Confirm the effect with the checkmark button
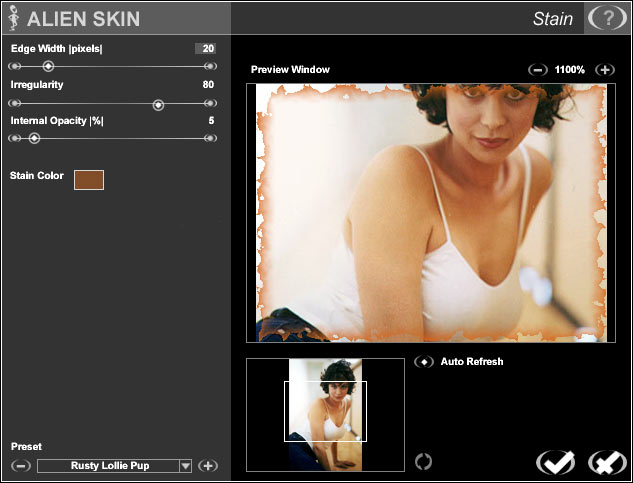The image size is (633, 483). pos(555,462)
